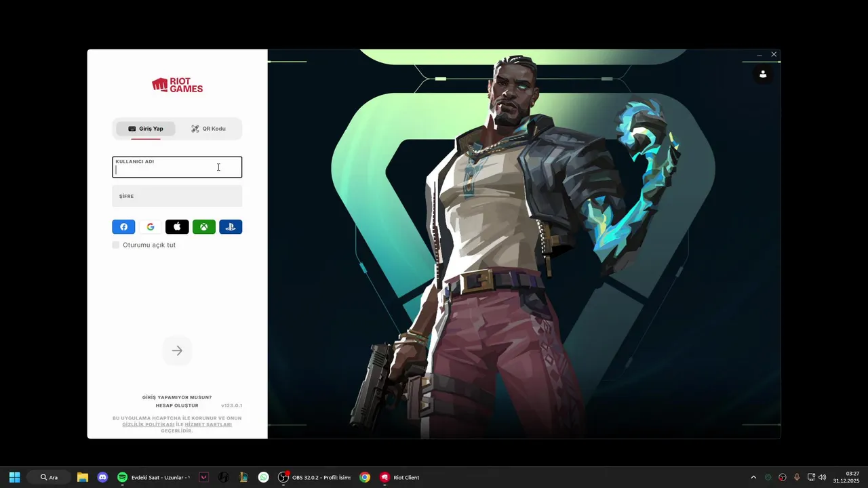Screen dimensions: 868x488
Task: Open network icon in the system tray
Action: pos(811,477)
